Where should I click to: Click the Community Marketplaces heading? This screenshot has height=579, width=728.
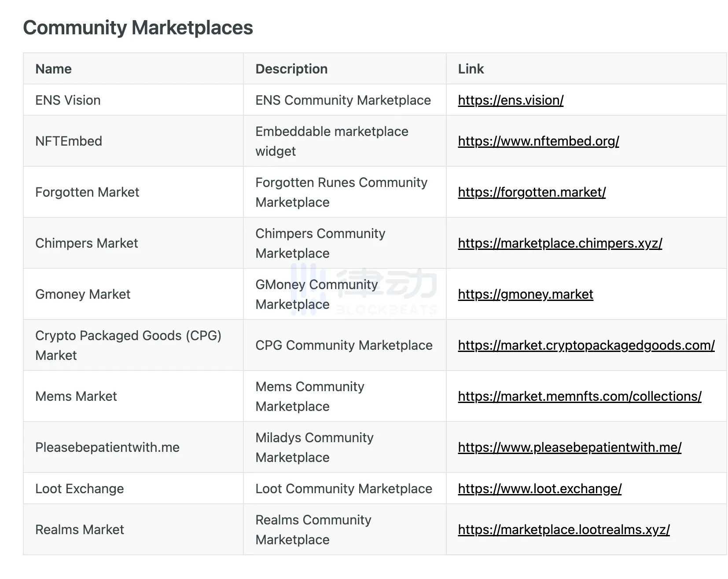click(138, 28)
